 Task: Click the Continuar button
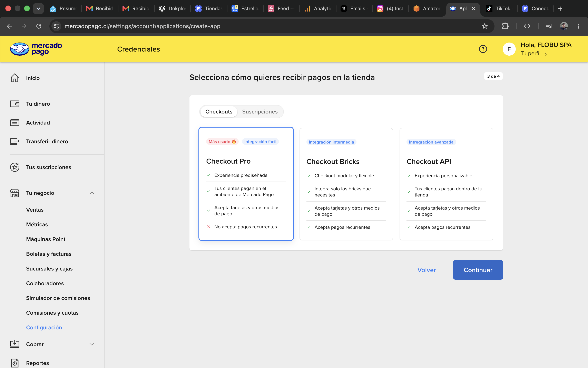478,270
